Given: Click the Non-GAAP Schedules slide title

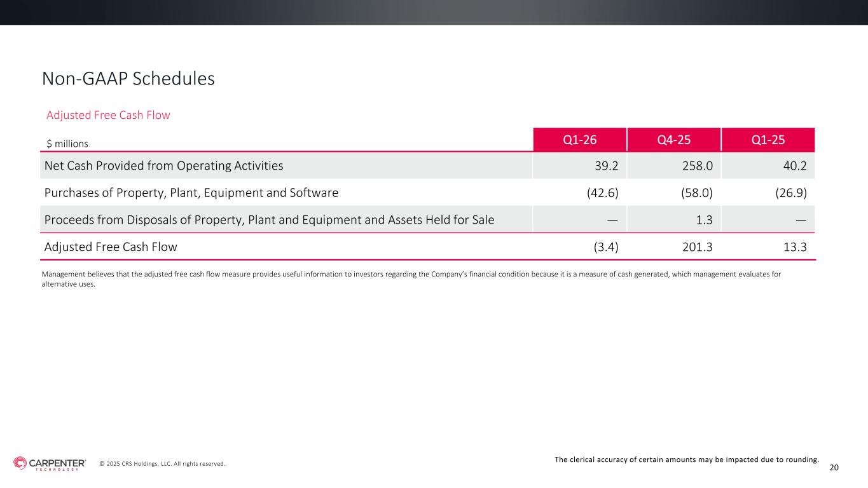Looking at the screenshot, I should click(128, 79).
